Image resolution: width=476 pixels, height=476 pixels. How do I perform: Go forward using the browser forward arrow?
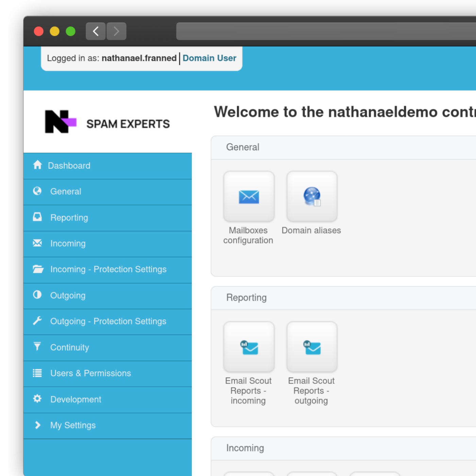116,31
